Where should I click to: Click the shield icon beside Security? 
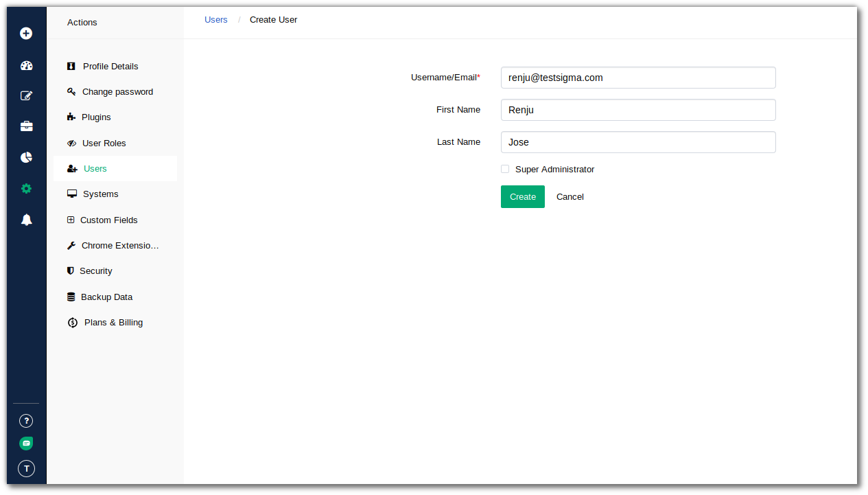pyautogui.click(x=70, y=271)
